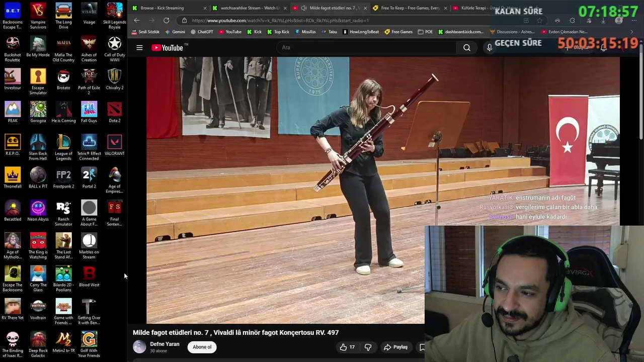This screenshot has height=362, width=644.
Task: Select the Deep Rock Galactic desktop icon
Action: 38,344
